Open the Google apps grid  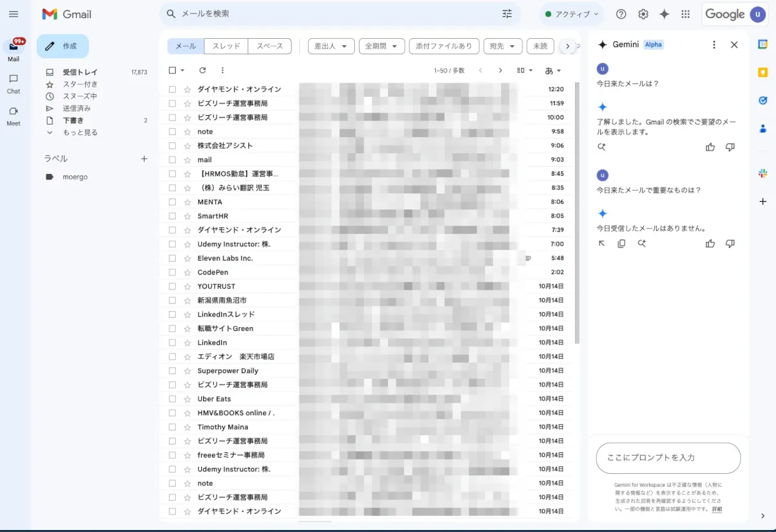[x=685, y=14]
